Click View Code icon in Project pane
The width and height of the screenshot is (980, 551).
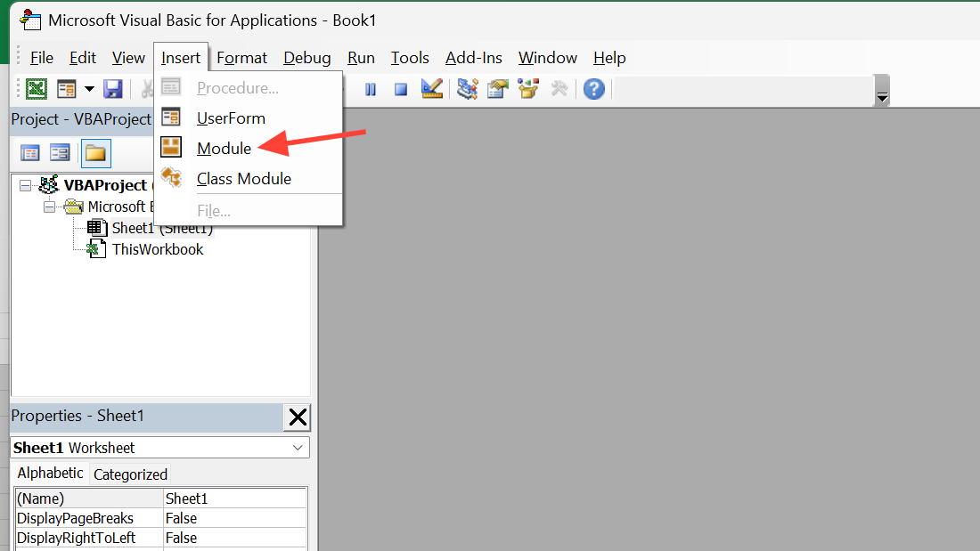click(30, 153)
